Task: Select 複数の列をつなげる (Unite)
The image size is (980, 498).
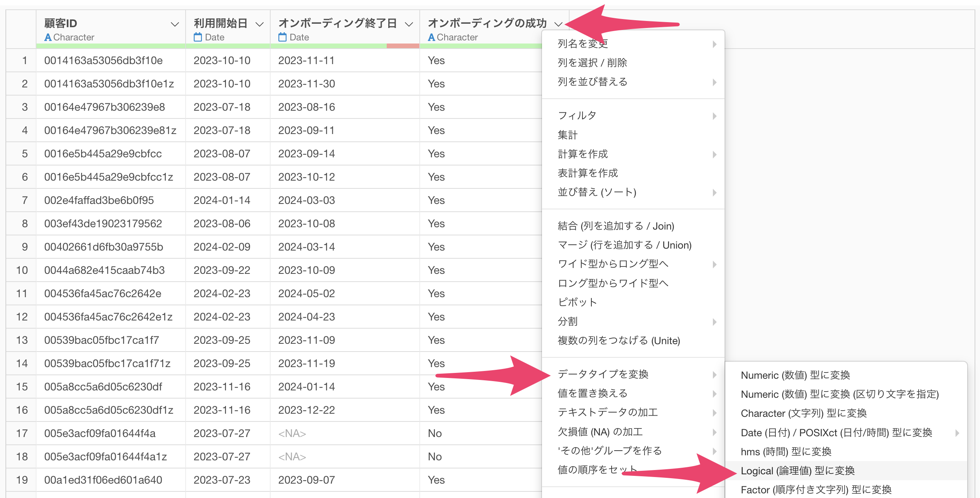Action: (x=633, y=340)
